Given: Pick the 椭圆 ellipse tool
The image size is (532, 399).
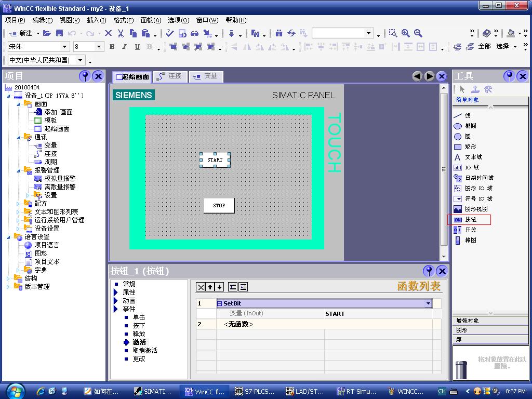Looking at the screenshot, I should coord(470,126).
